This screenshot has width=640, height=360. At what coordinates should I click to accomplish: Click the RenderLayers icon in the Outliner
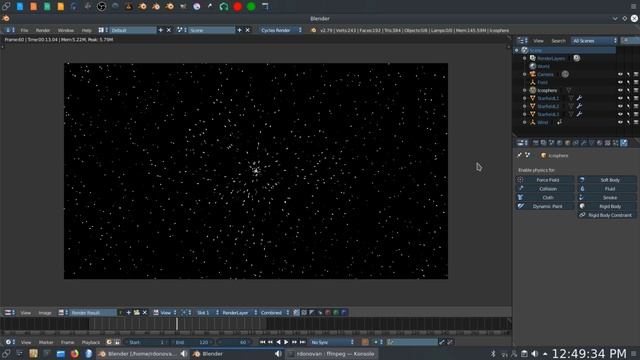pos(533,58)
